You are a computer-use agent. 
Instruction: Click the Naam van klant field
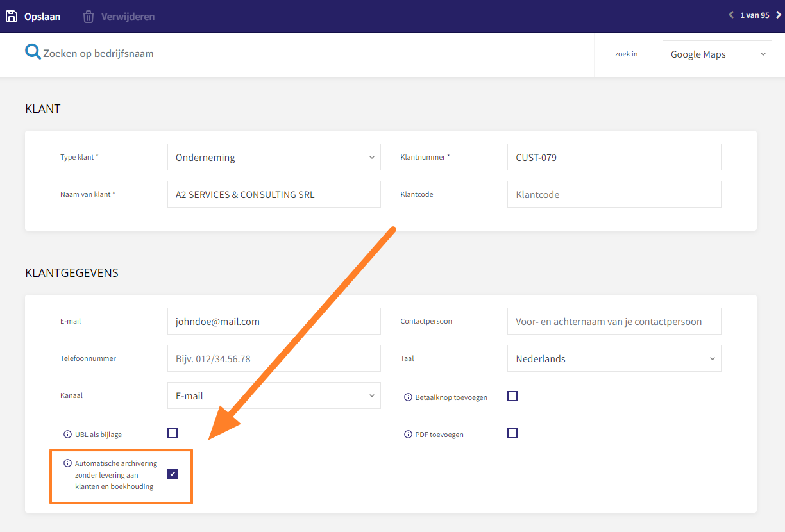tap(274, 194)
